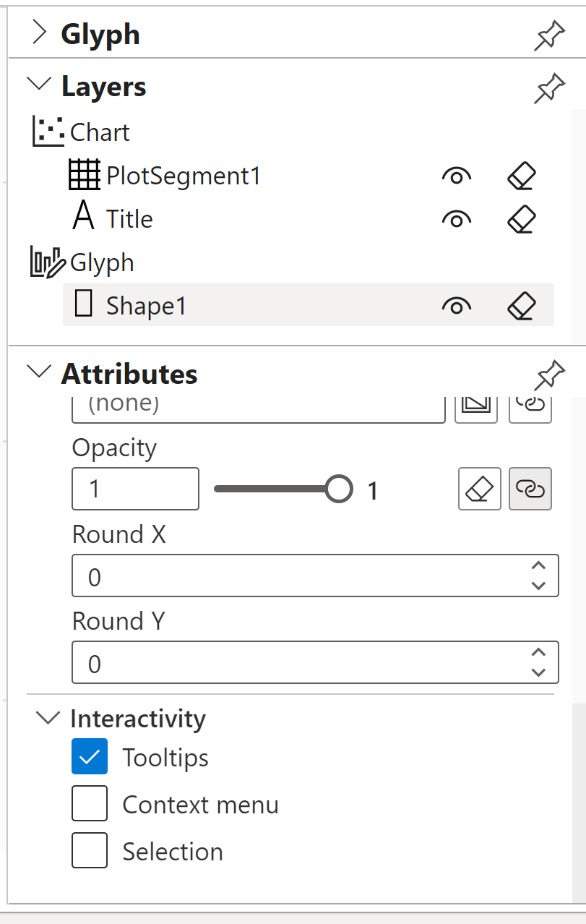Collapse the Interactivity section
This screenshot has height=924, width=586.
tap(48, 718)
